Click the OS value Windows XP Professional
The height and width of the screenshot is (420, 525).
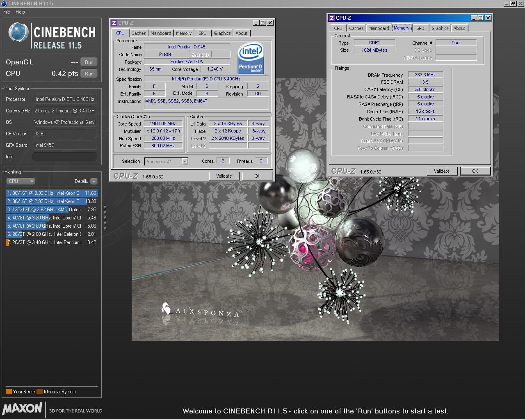click(65, 122)
